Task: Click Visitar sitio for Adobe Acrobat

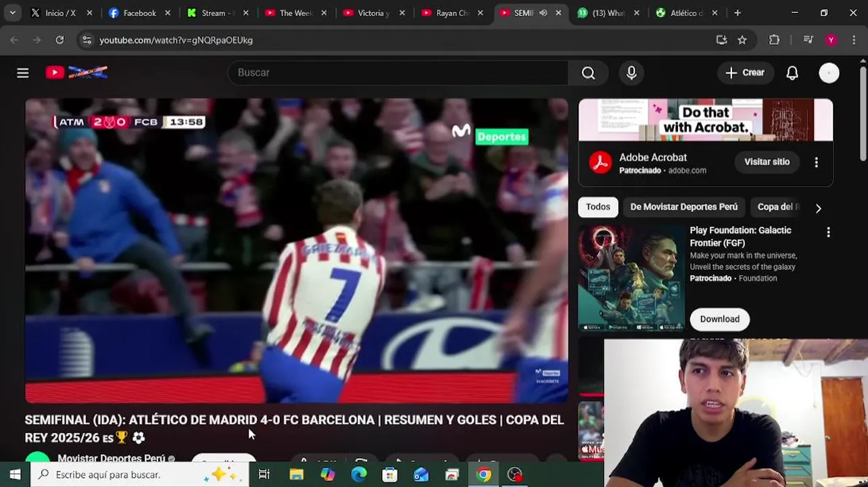Action: pos(767,162)
